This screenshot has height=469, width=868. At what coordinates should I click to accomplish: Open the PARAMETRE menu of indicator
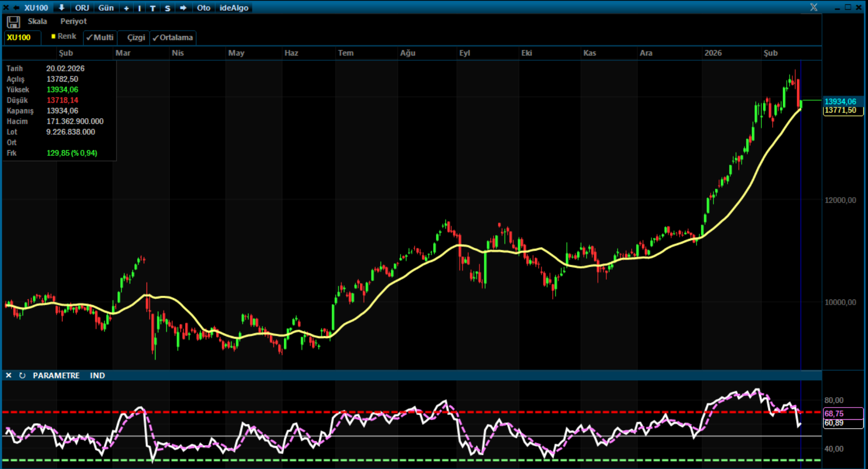click(x=56, y=376)
